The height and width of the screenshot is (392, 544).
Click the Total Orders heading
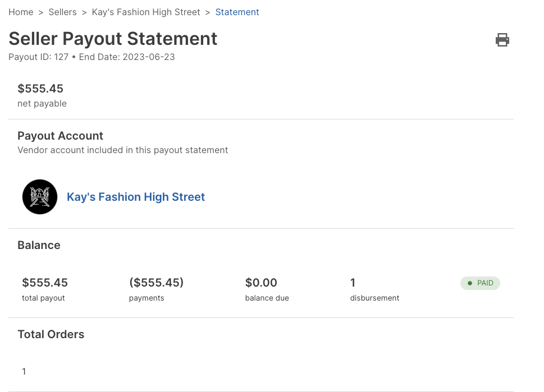(x=51, y=334)
